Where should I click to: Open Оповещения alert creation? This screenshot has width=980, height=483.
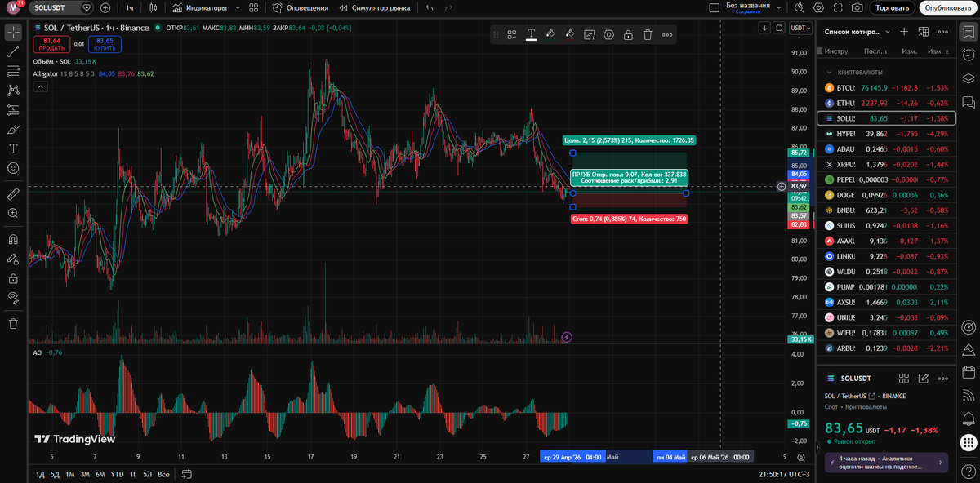[301, 8]
